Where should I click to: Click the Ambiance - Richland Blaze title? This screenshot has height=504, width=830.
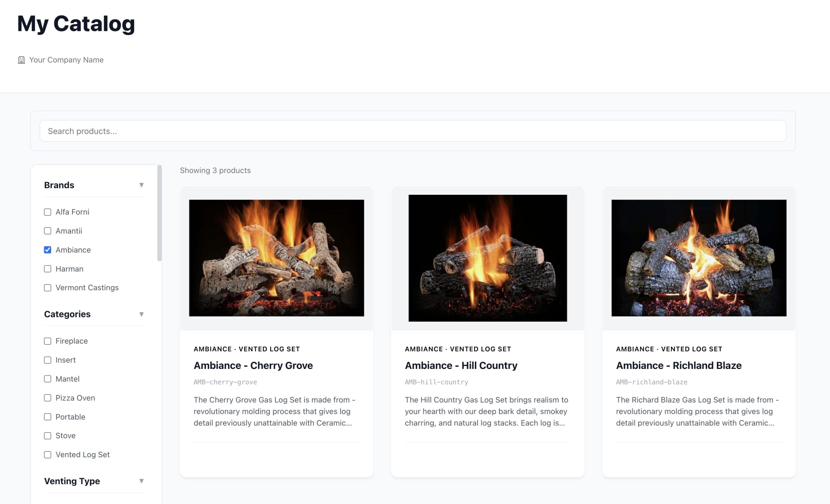[678, 366]
